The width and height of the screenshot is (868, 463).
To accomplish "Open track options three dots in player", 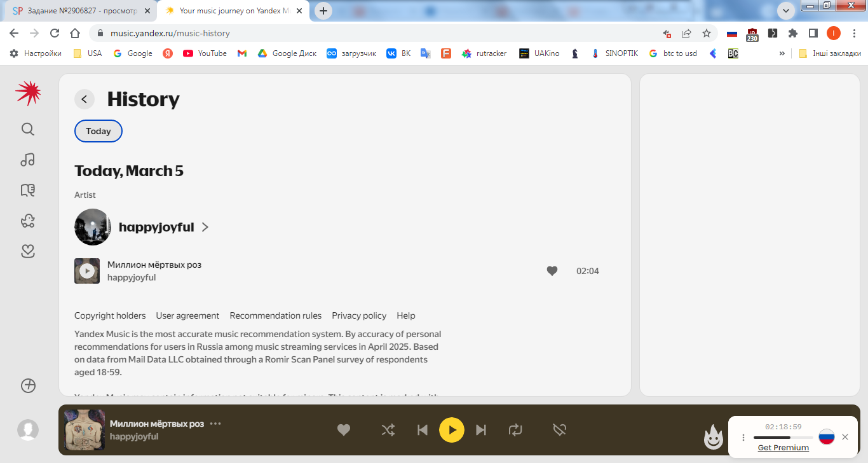I will pyautogui.click(x=215, y=424).
